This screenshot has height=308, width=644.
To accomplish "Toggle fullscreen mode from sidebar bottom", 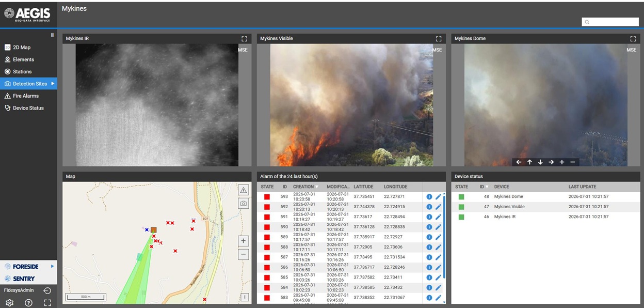I will click(47, 303).
